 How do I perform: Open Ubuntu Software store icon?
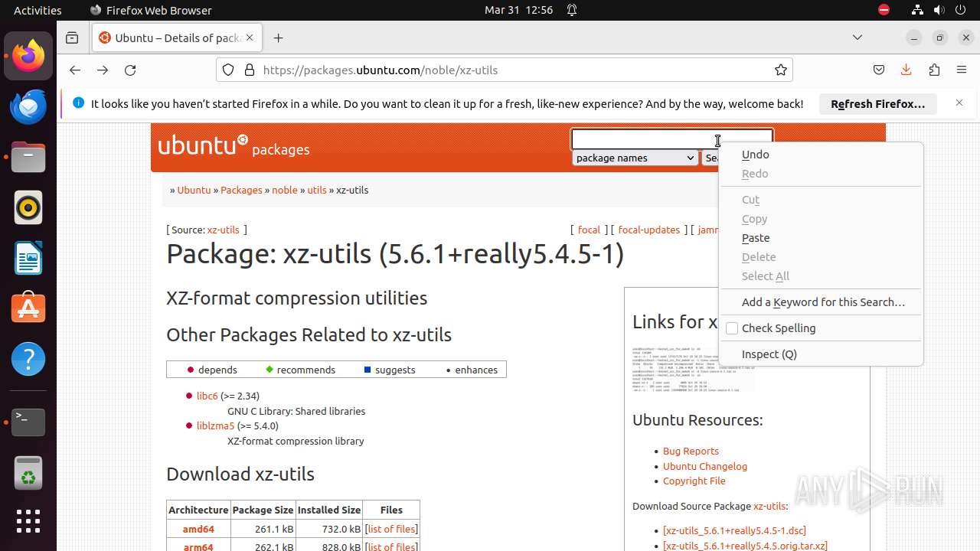point(28,308)
